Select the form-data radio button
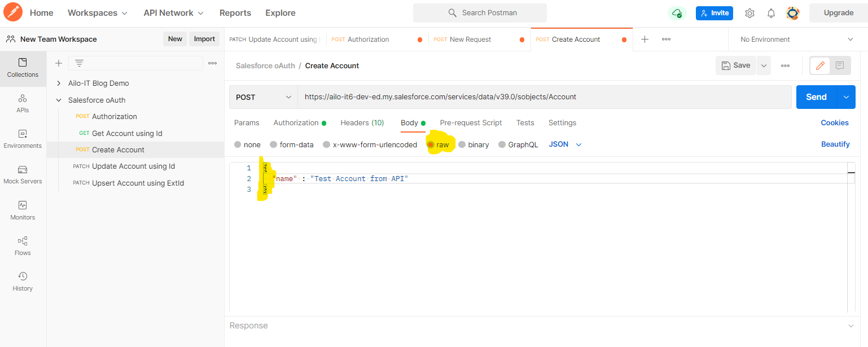The image size is (868, 347). coord(273,144)
